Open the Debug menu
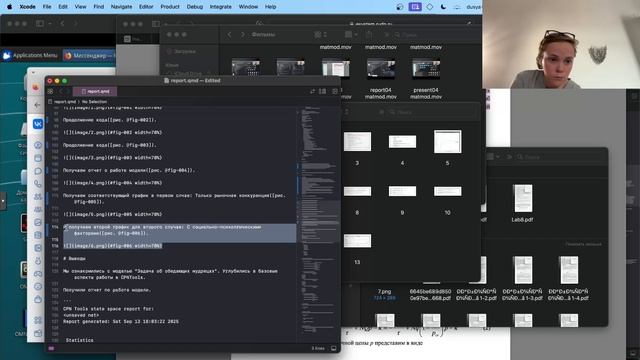640x360 pixels. pyautogui.click(x=195, y=7)
